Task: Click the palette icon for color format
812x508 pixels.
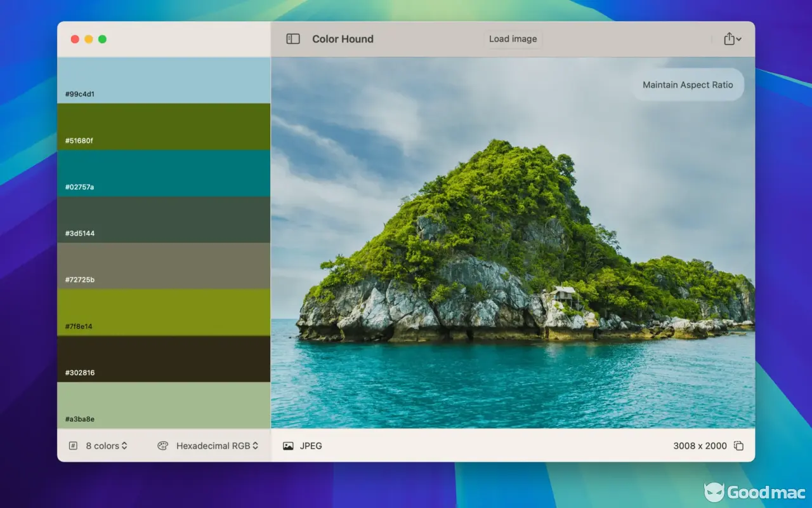Action: (x=162, y=446)
